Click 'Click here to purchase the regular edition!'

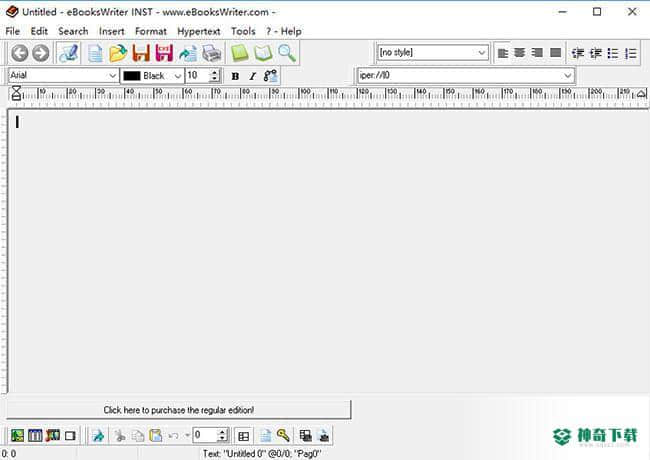(x=179, y=410)
